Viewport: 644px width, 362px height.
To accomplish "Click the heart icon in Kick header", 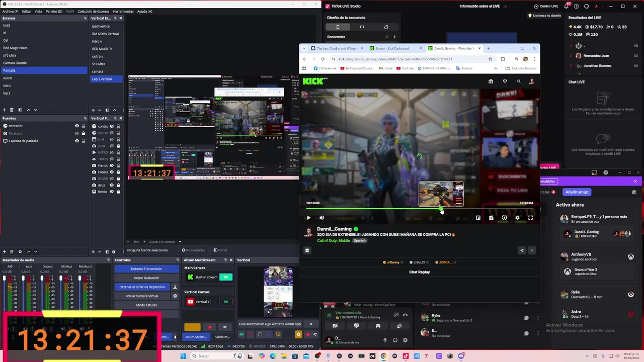I will click(505, 81).
